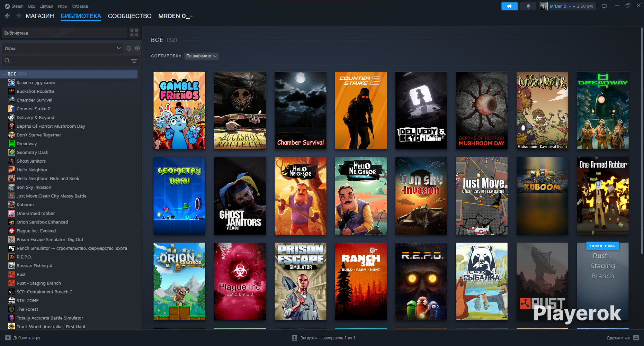The image size is (644, 346).
Task: Click the Counter-Strike 2 icon in sidebar
Action: point(11,109)
